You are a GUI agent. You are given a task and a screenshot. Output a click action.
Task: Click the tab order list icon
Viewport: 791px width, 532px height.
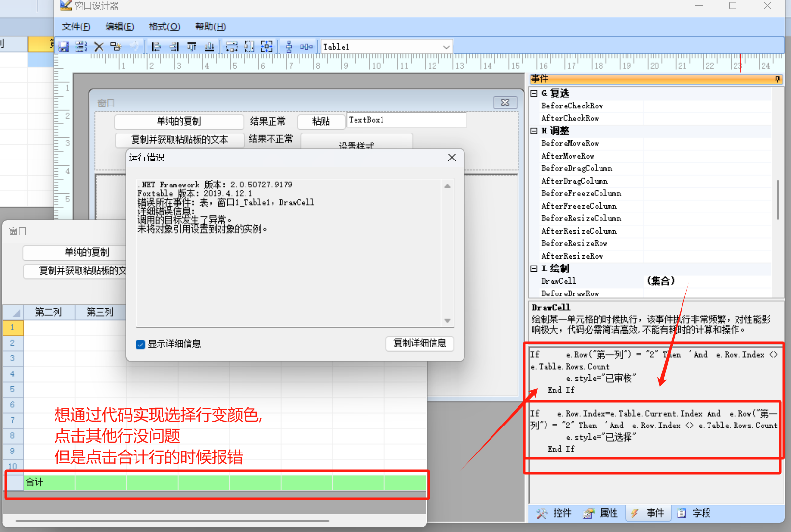pyautogui.click(x=82, y=47)
